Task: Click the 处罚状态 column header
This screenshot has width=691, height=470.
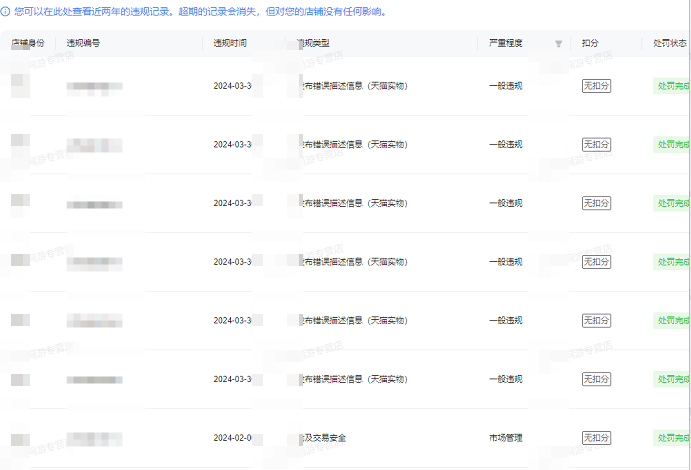Action: [670, 44]
